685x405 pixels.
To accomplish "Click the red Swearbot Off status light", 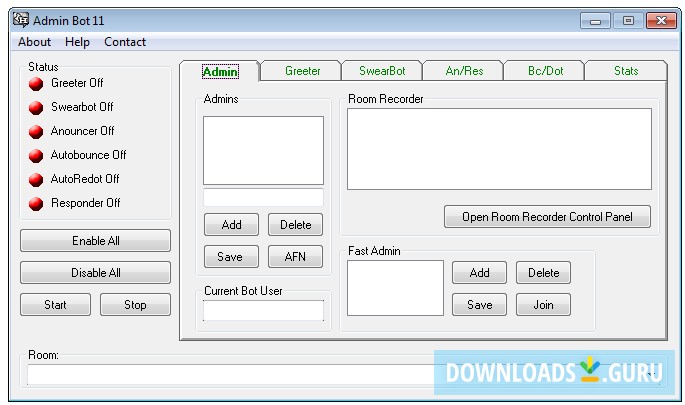I will 36,107.
